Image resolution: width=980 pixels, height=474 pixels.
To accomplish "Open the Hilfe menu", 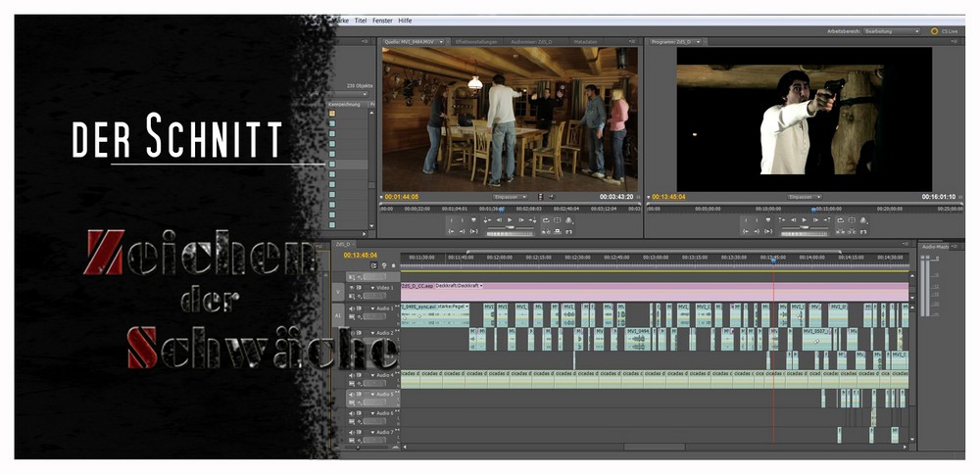I will pos(406,21).
